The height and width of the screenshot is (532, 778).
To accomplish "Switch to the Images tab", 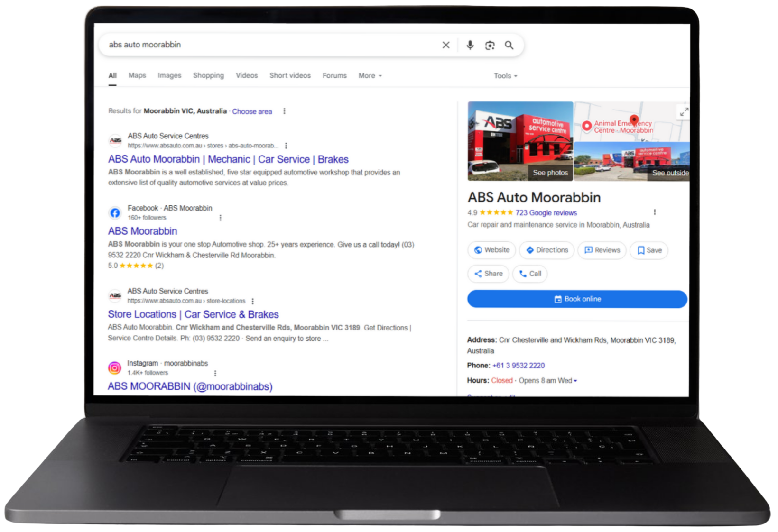I will pos(169,75).
